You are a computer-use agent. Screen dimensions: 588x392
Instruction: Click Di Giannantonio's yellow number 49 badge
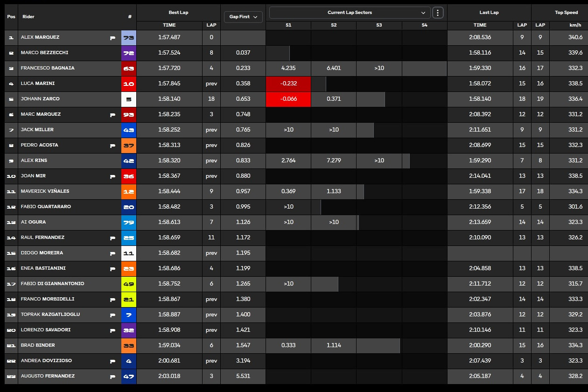[129, 284]
